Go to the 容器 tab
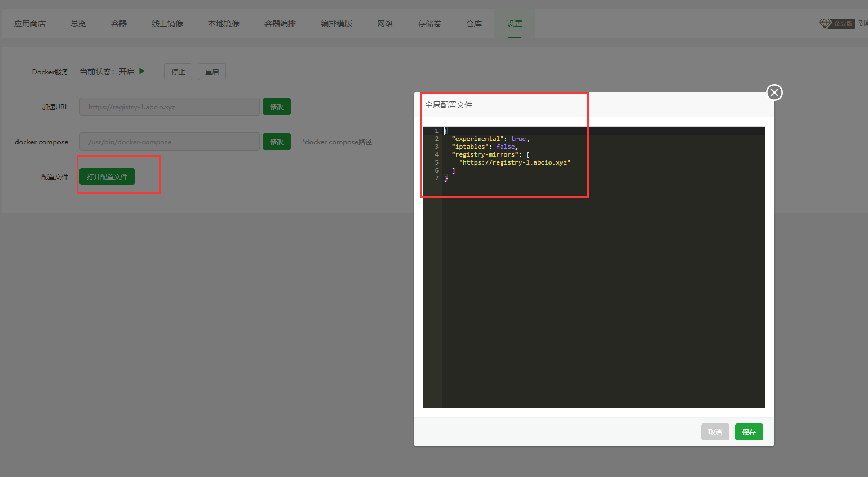The height and width of the screenshot is (477, 868). [x=119, y=24]
